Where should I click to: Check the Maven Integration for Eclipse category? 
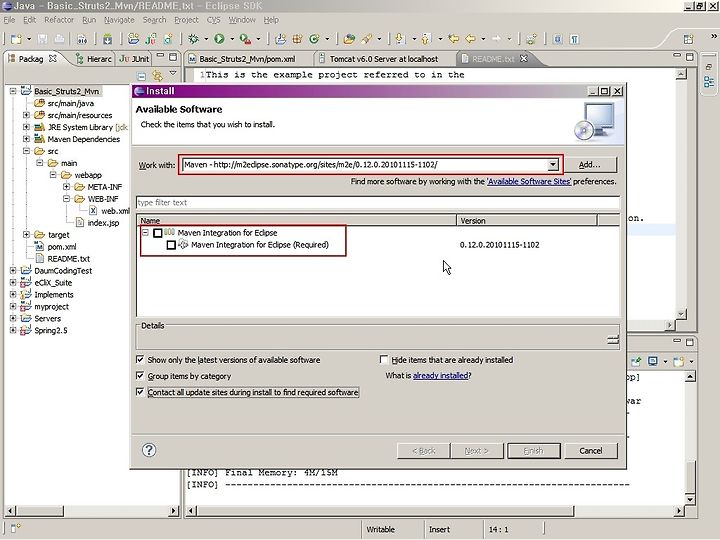(x=158, y=233)
